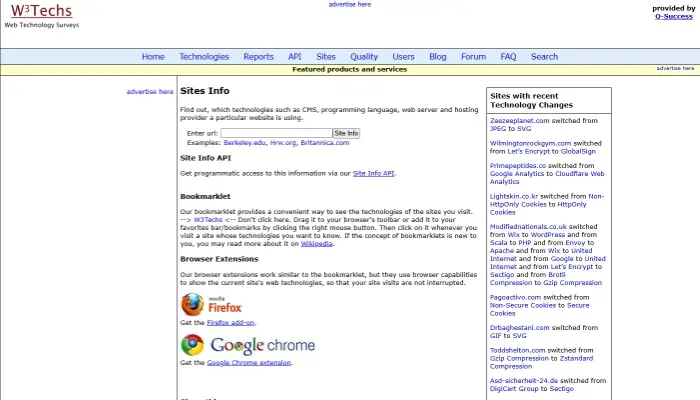The width and height of the screenshot is (700, 400).
Task: Open the API navigation item
Action: click(295, 57)
